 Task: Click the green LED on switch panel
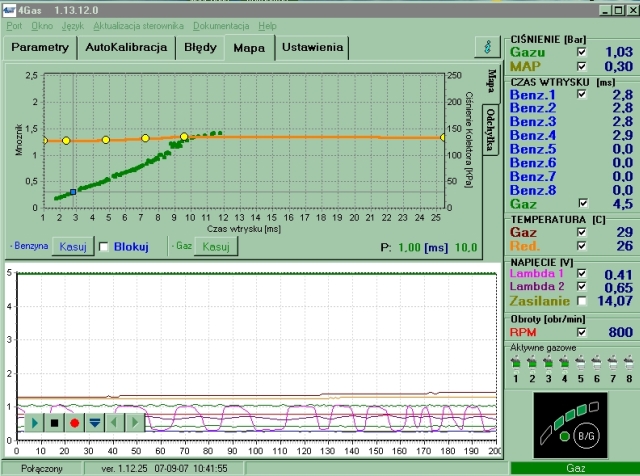click(x=564, y=436)
